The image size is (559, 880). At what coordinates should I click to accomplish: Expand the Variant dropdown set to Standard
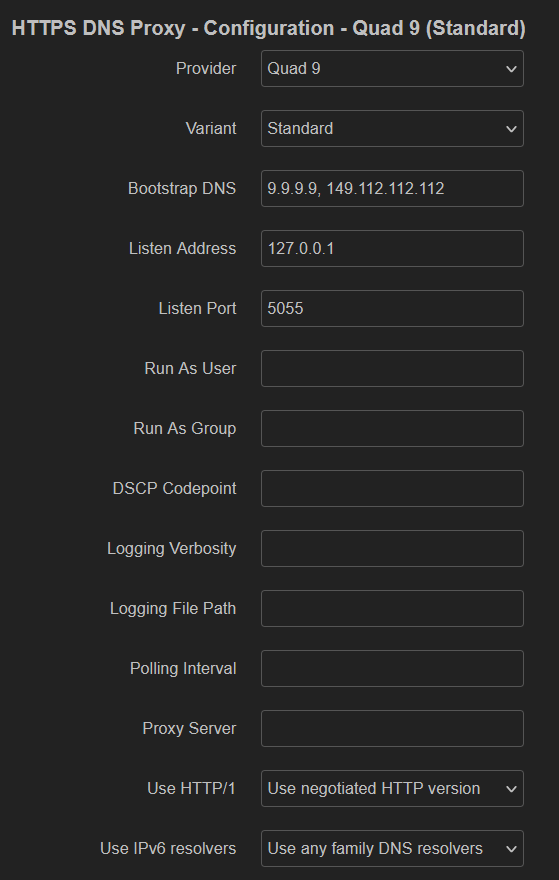pos(392,129)
